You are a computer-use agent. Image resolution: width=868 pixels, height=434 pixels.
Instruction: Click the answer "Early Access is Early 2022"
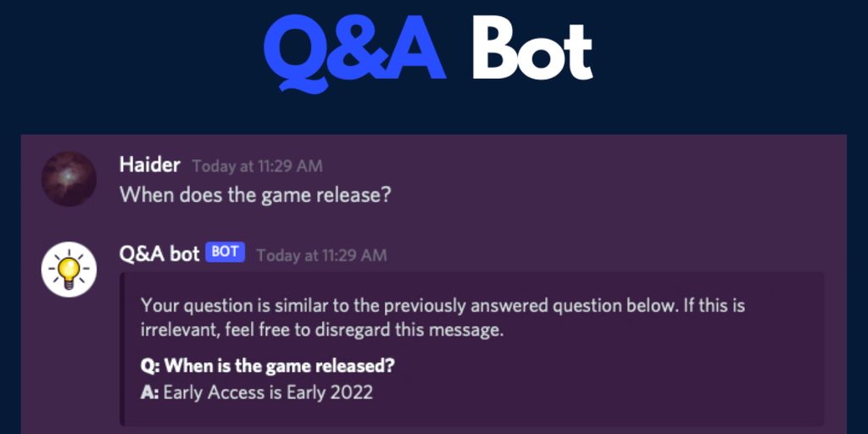268,392
